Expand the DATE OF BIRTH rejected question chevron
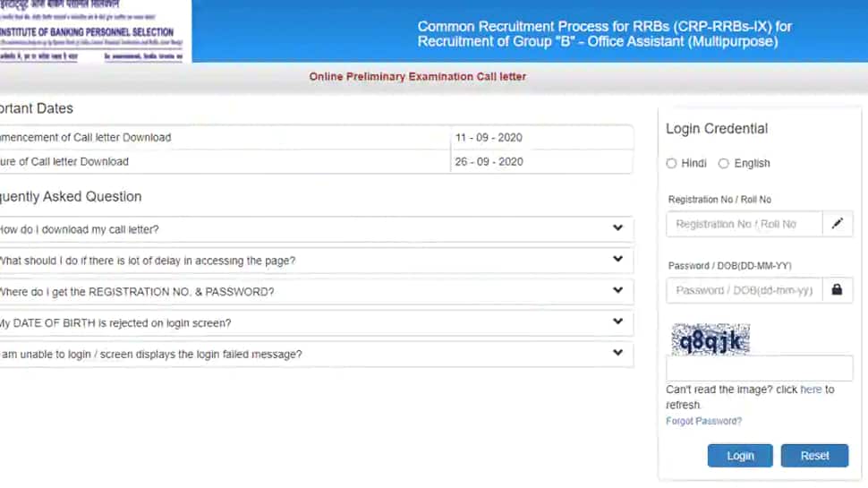Screen dimensions: 868x488 coord(617,321)
